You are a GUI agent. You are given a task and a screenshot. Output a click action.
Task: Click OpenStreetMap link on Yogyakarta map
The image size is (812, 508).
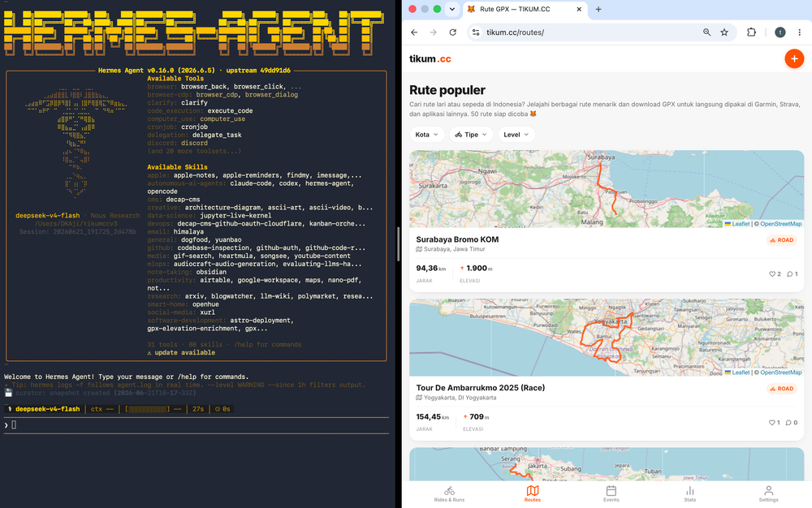coord(780,372)
